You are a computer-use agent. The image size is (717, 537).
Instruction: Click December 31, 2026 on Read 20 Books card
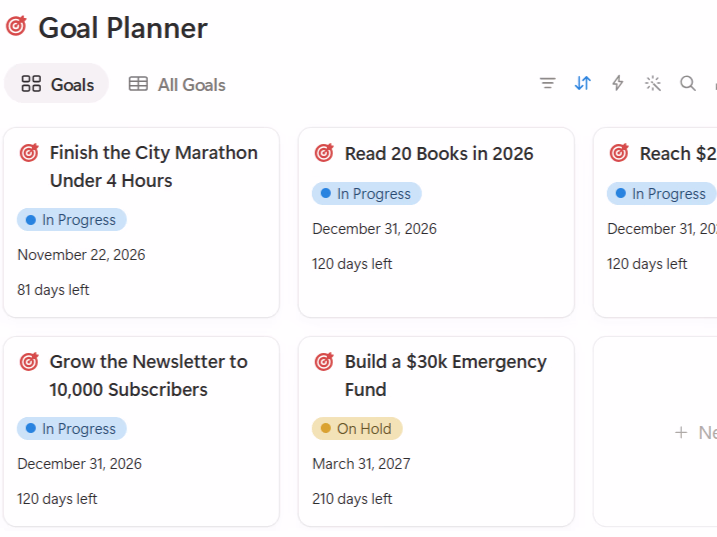click(x=375, y=229)
